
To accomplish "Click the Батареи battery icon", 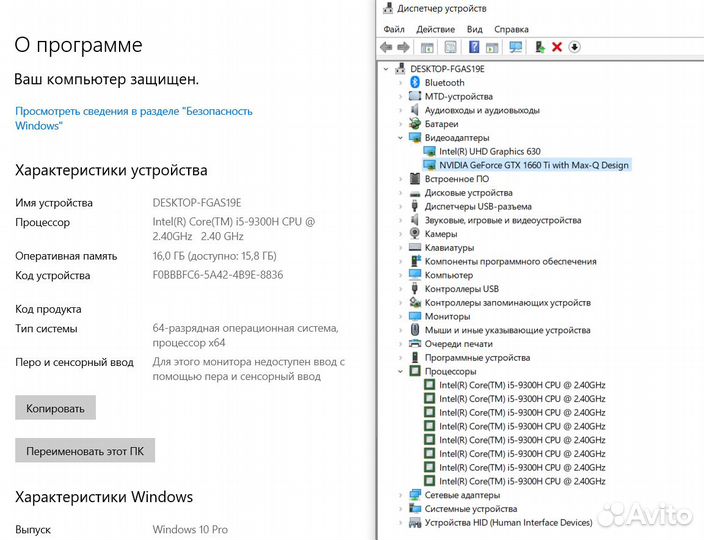I will point(415,123).
